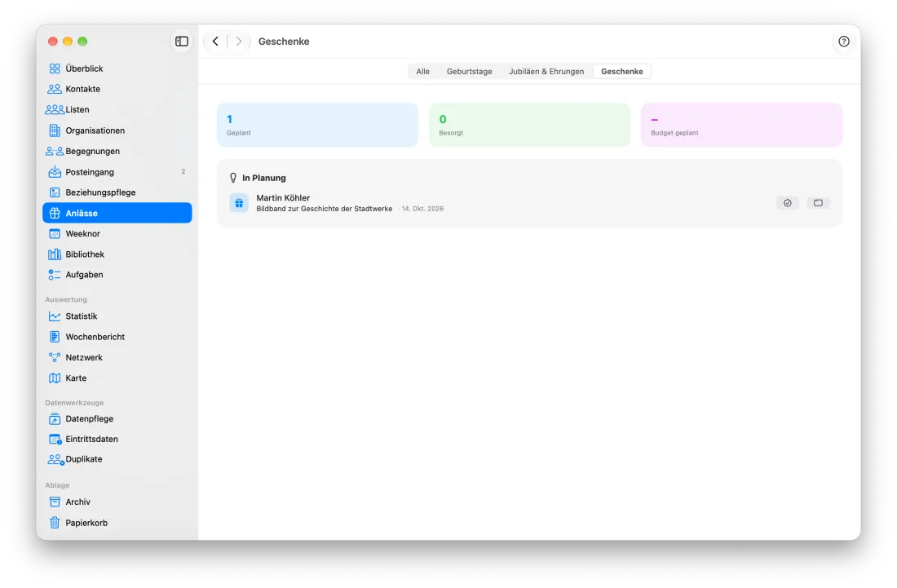Navigate back with the left chevron
This screenshot has height=588, width=897.
click(x=215, y=41)
